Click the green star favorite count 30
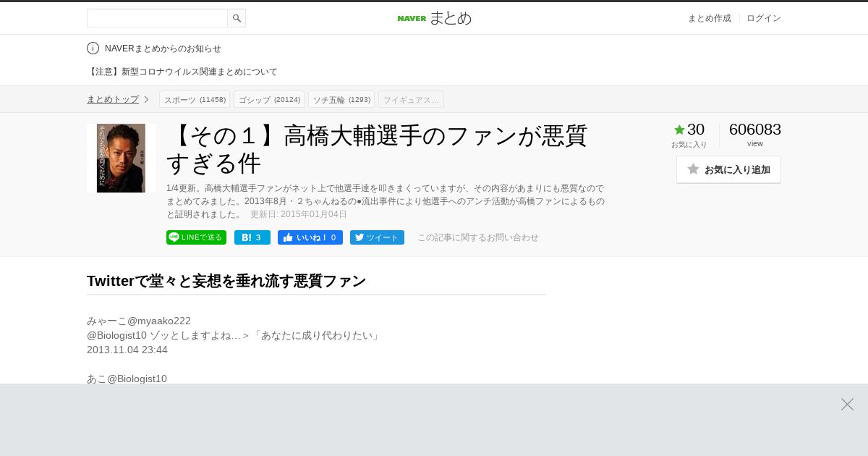868x456 pixels. [x=689, y=130]
